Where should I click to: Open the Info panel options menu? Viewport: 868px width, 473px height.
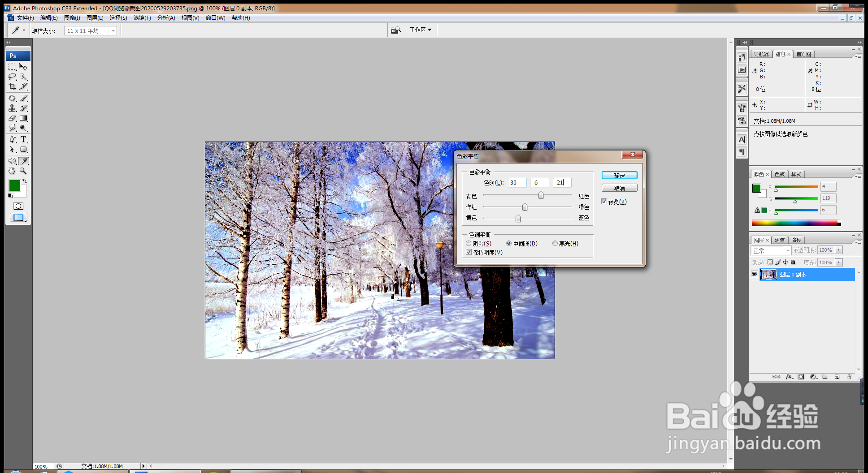[x=858, y=56]
